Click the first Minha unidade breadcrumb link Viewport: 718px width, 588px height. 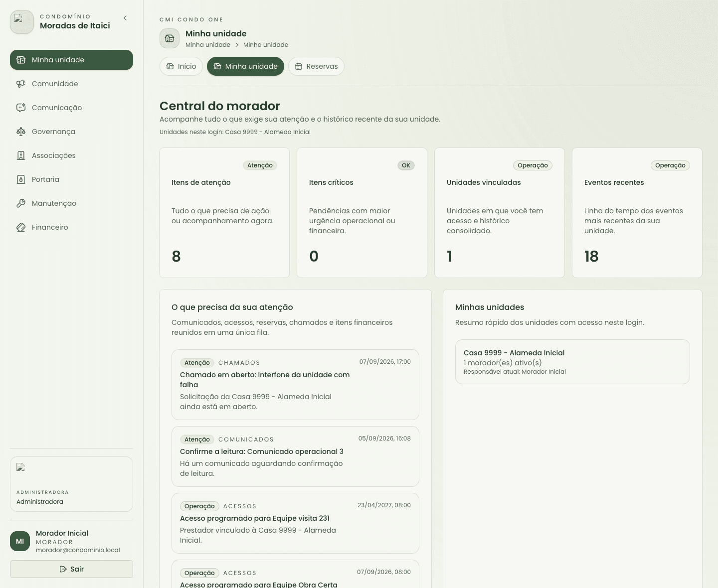click(208, 45)
